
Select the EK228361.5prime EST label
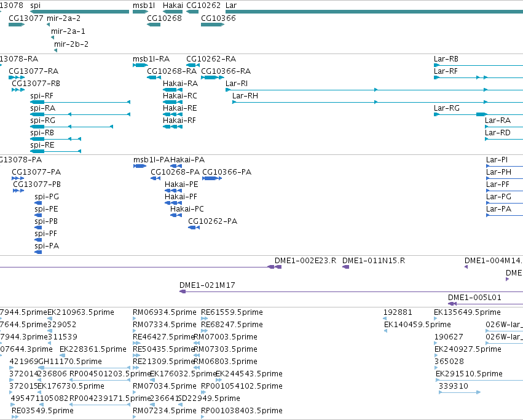(x=93, y=349)
